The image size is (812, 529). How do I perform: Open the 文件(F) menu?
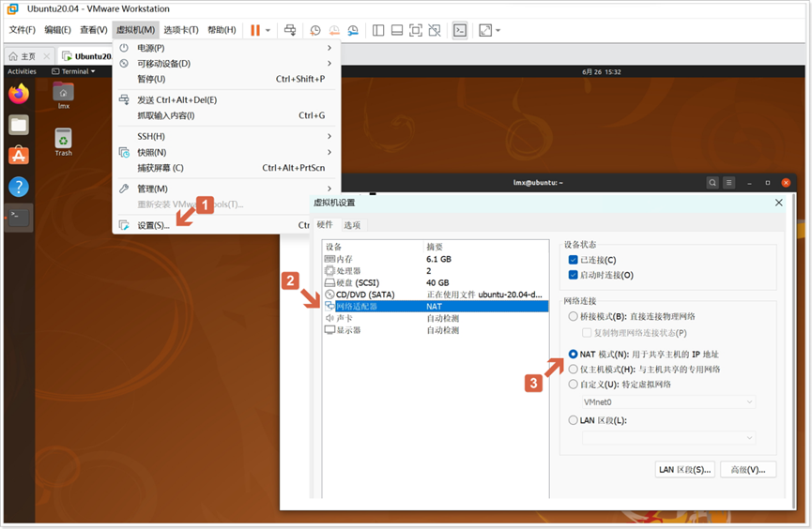tap(22, 30)
